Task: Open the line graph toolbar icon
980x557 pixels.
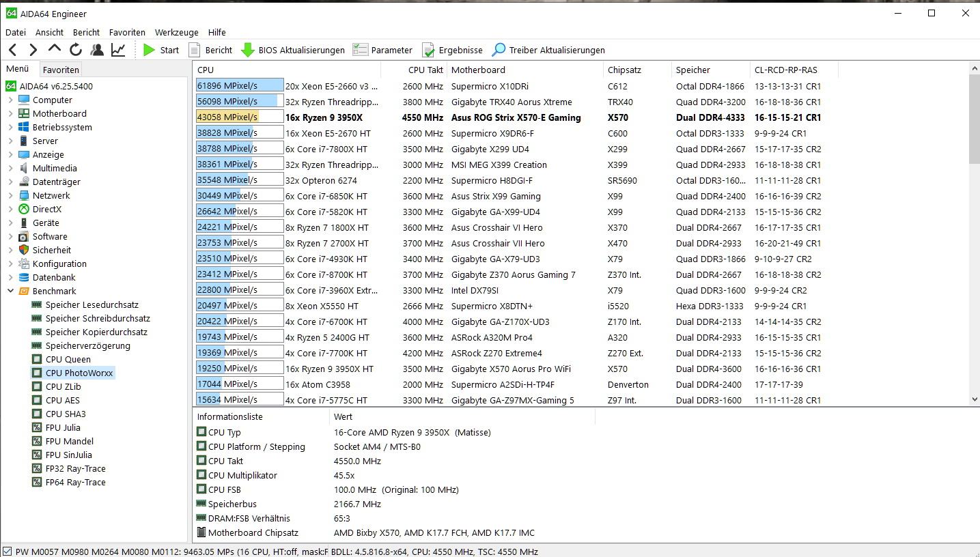Action: pos(118,50)
